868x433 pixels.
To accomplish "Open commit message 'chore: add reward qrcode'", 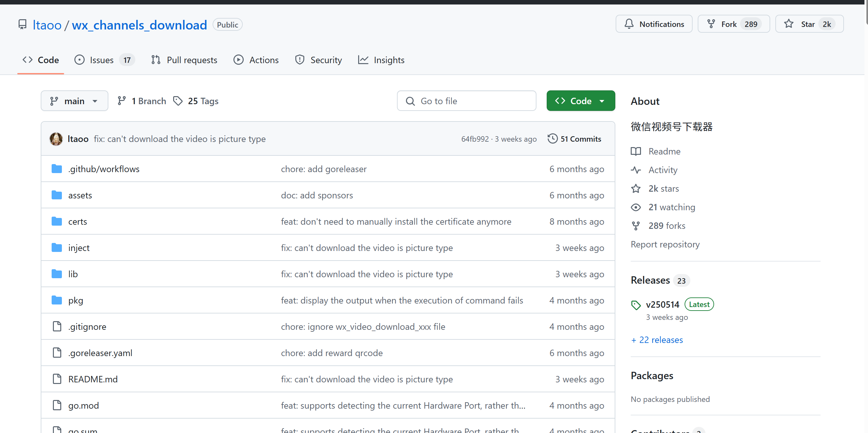I will [x=332, y=353].
